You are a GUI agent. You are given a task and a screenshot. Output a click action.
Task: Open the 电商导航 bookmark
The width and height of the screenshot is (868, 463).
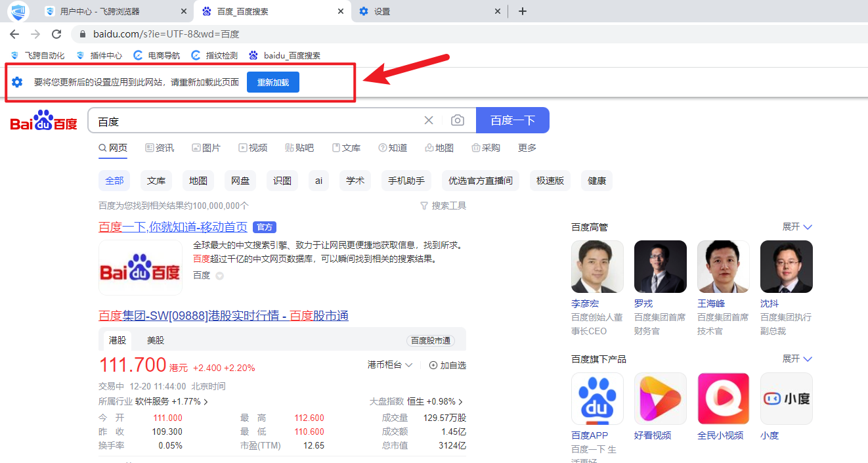pyautogui.click(x=157, y=56)
